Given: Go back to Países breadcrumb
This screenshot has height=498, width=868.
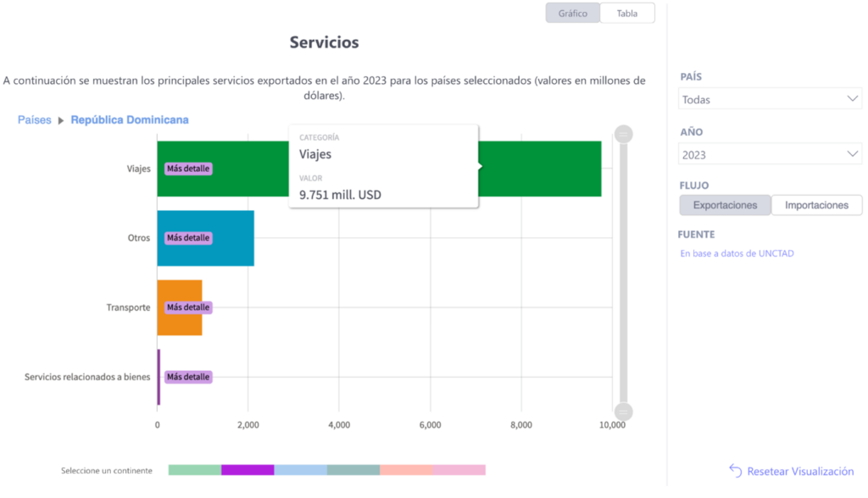Looking at the screenshot, I should (35, 120).
